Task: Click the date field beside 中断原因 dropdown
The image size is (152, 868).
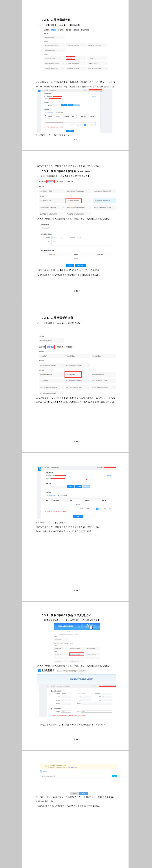Action: 81,237
